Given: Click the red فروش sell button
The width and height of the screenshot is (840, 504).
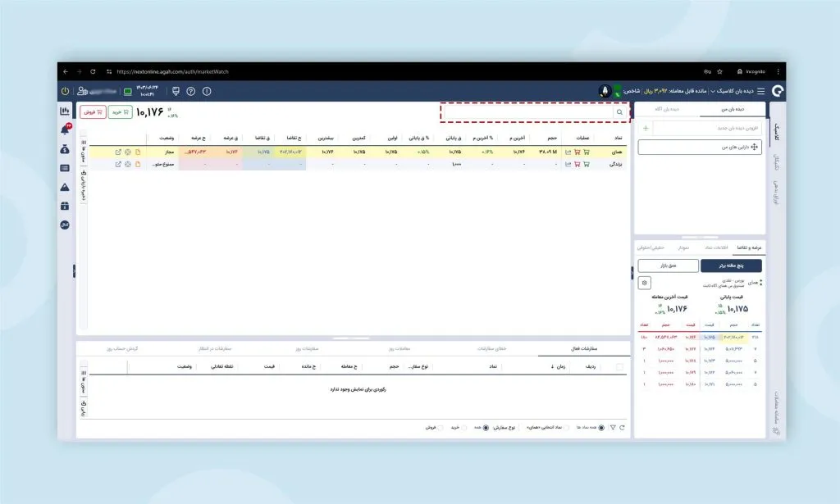Looking at the screenshot, I should pyautogui.click(x=93, y=111).
